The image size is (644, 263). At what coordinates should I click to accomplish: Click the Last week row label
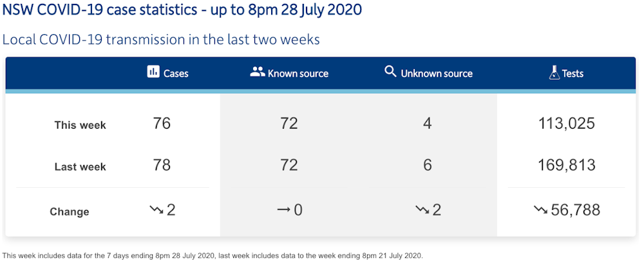[80, 167]
